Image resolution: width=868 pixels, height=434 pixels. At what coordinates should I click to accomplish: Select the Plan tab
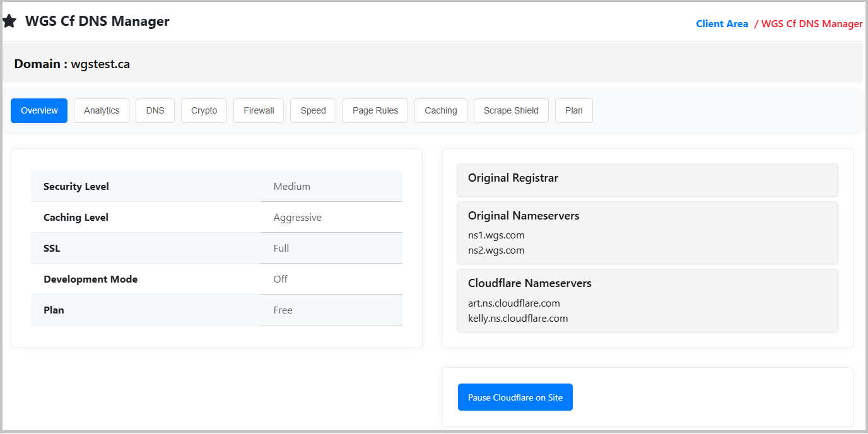pos(573,110)
